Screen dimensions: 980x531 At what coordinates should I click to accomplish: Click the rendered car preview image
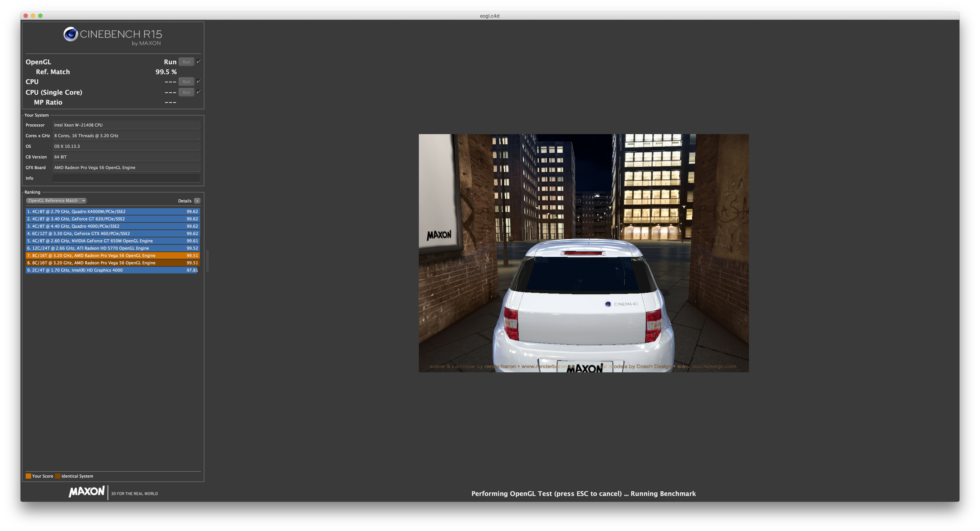pyautogui.click(x=584, y=253)
